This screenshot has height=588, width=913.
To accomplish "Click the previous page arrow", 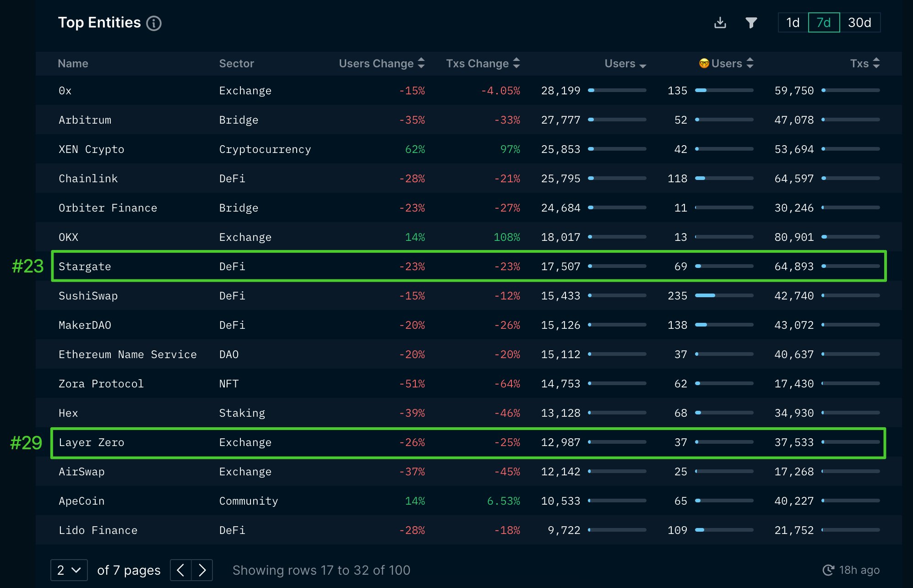I will click(x=180, y=570).
